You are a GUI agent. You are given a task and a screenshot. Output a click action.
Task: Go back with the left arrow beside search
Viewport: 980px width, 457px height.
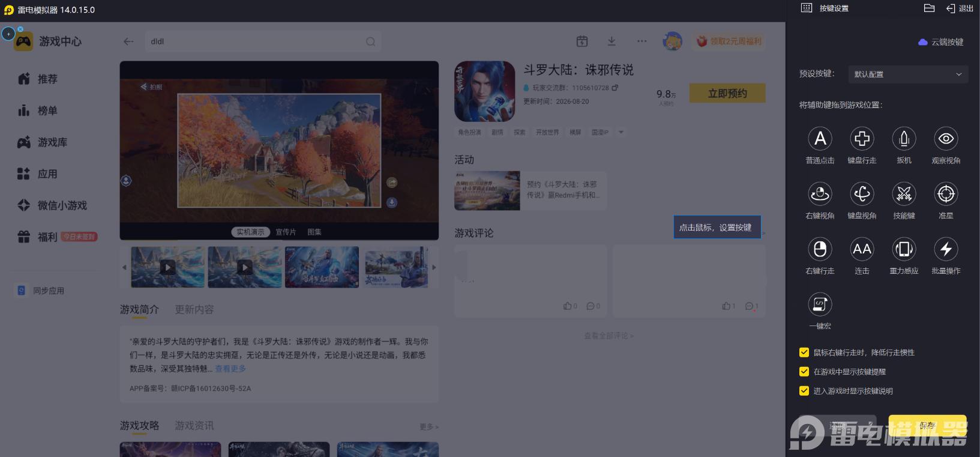click(128, 41)
